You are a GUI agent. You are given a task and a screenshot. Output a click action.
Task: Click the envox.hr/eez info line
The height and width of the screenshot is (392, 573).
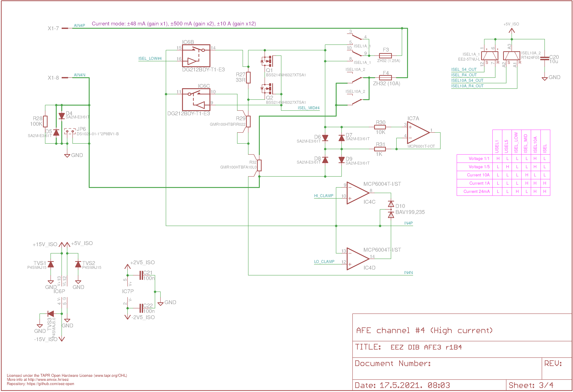tap(38, 380)
